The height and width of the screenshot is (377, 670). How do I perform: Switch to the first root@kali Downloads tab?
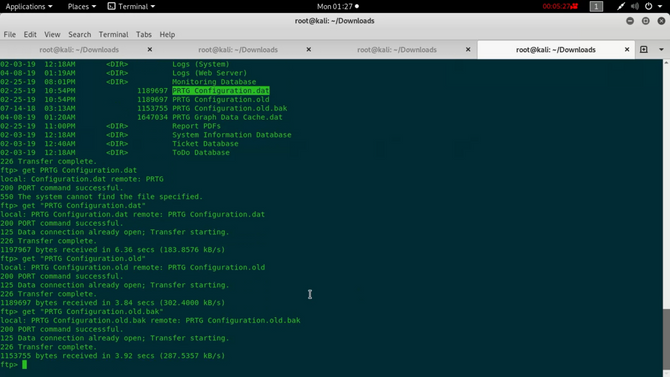(x=79, y=50)
